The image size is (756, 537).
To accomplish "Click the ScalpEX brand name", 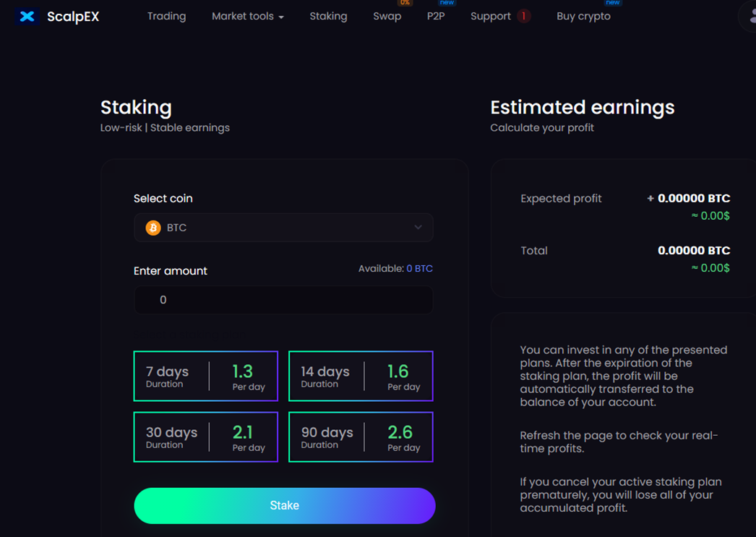I will coord(73,17).
